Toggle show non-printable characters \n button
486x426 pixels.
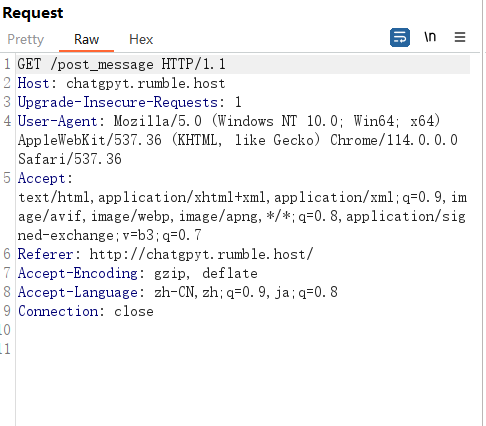pos(430,37)
